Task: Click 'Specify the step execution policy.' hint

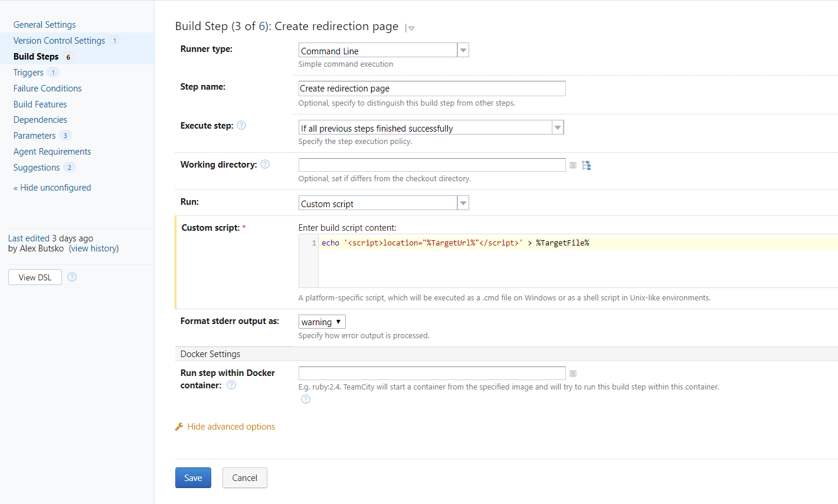Action: pos(355,142)
